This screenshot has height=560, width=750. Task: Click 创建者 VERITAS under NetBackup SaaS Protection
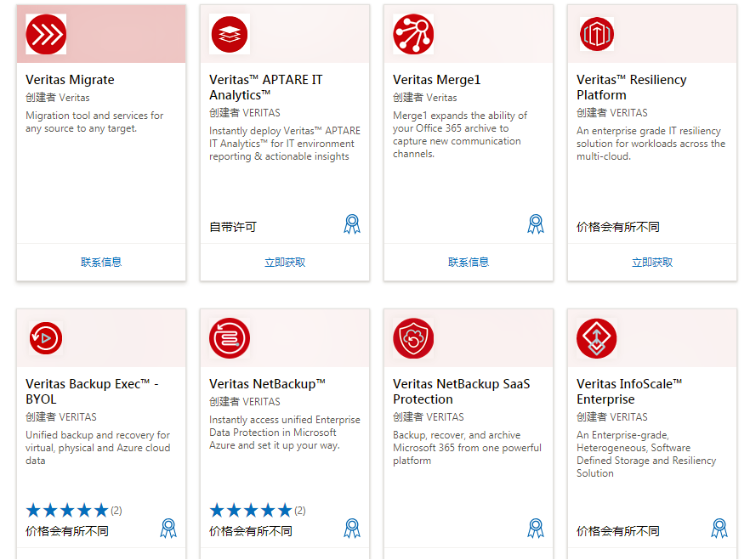coord(428,417)
